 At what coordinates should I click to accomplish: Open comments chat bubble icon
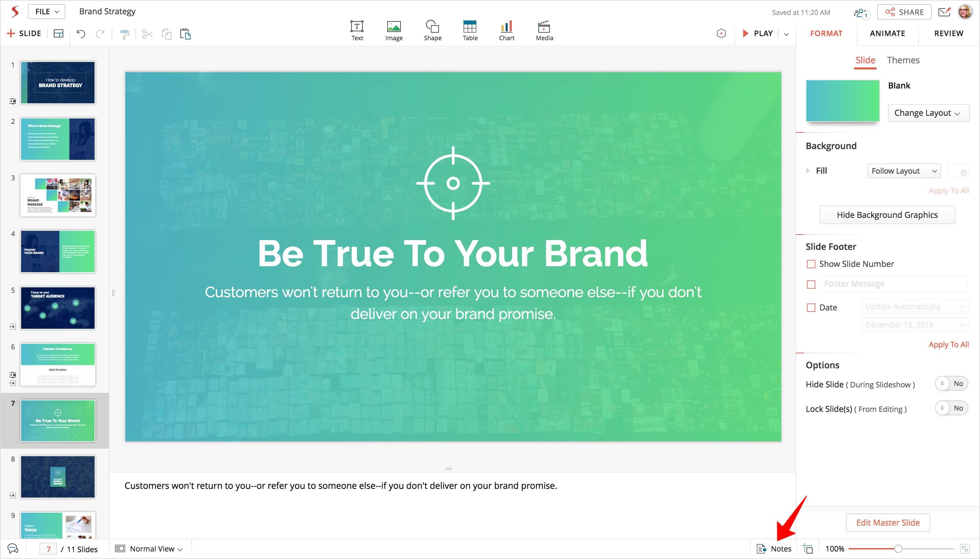click(x=13, y=549)
